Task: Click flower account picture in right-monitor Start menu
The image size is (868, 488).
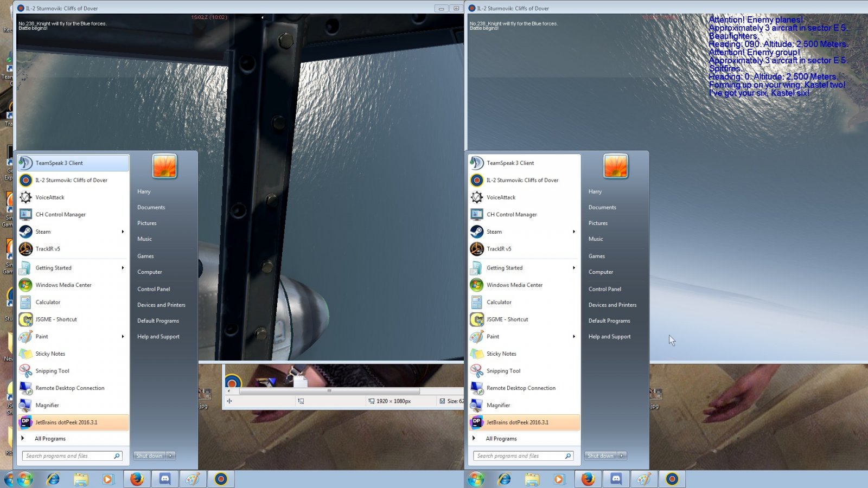Action: pyautogui.click(x=616, y=166)
